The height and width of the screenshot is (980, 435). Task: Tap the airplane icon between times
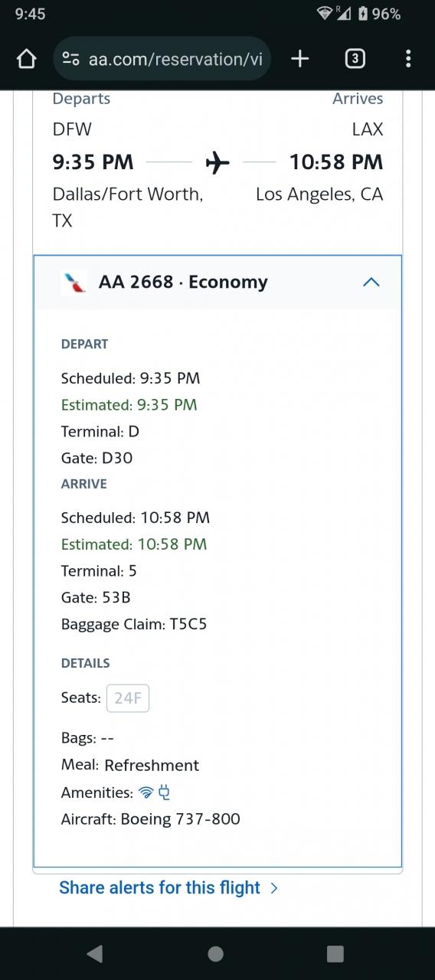[x=217, y=162]
